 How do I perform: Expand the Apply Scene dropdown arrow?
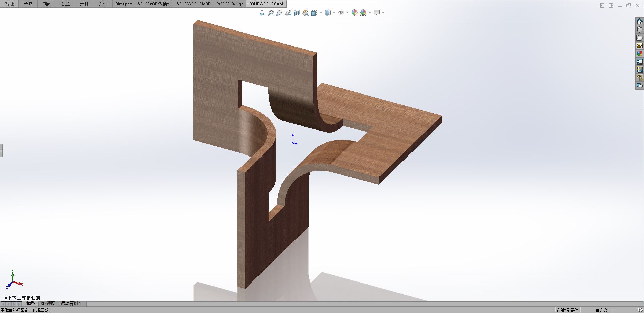[370, 13]
